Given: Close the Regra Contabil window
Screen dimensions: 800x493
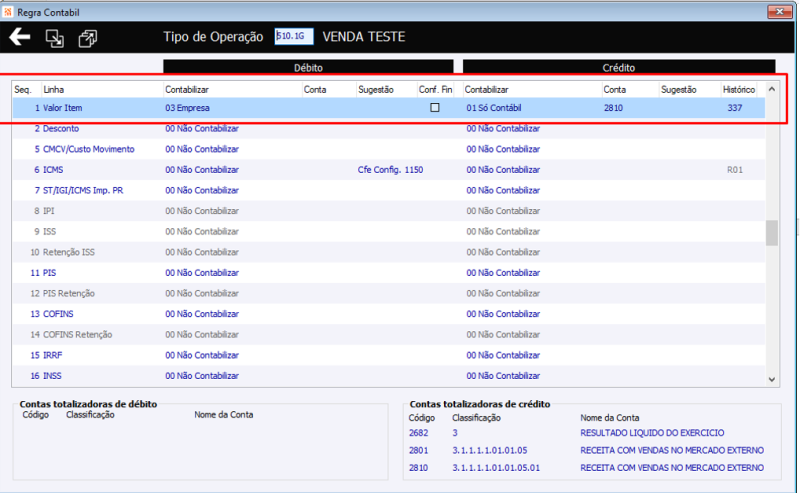Looking at the screenshot, I should pos(780,11).
